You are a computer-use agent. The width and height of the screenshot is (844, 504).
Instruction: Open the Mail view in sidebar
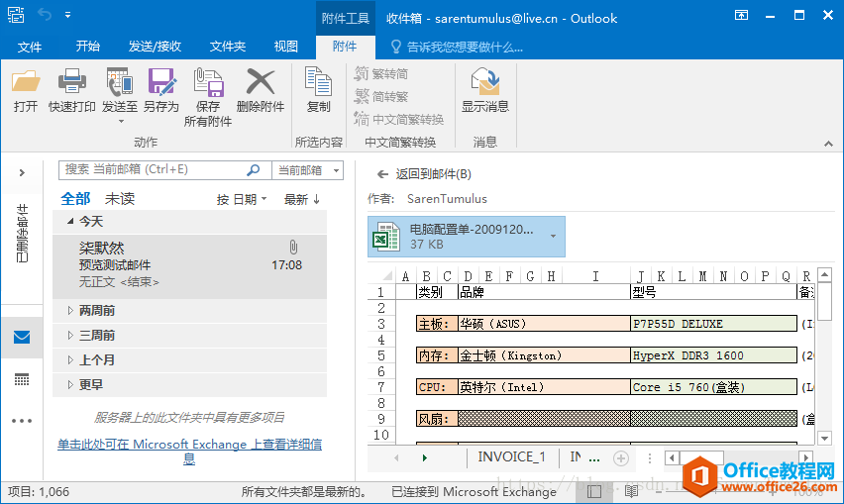coord(22,338)
